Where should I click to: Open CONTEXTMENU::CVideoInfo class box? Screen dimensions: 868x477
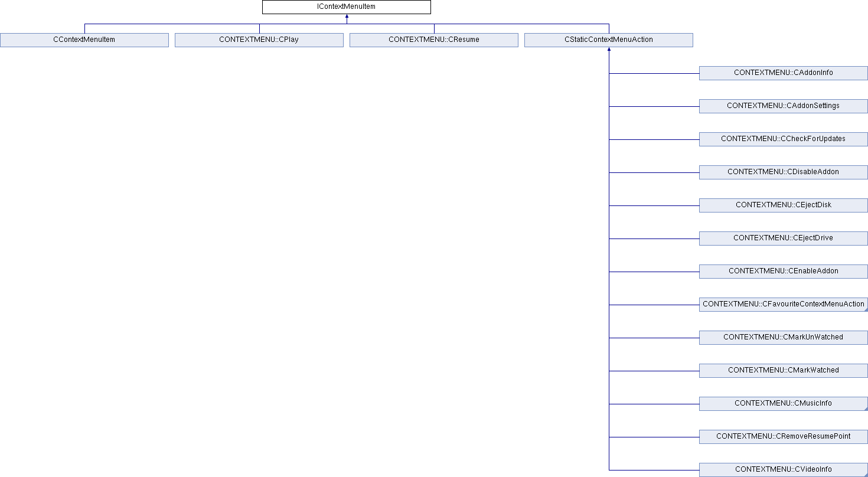click(x=784, y=470)
